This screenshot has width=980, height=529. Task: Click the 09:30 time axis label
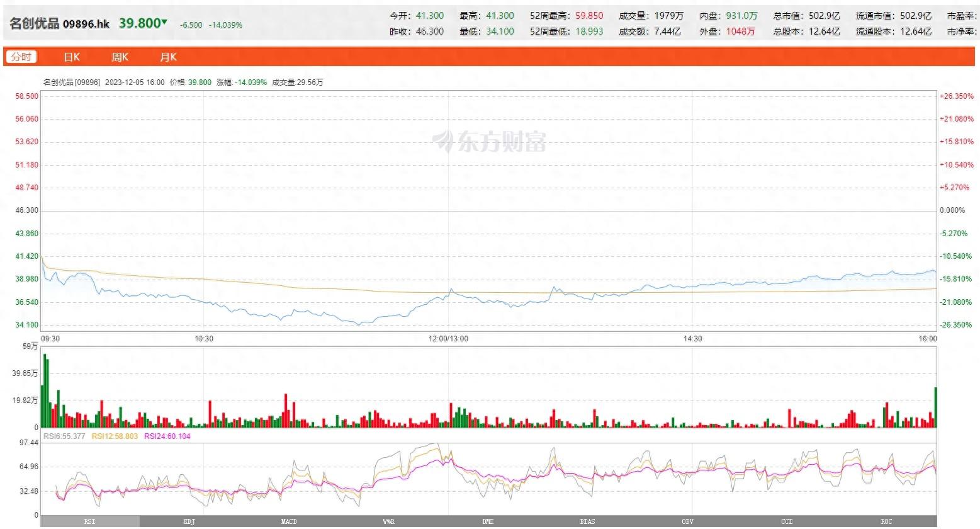[x=50, y=339]
